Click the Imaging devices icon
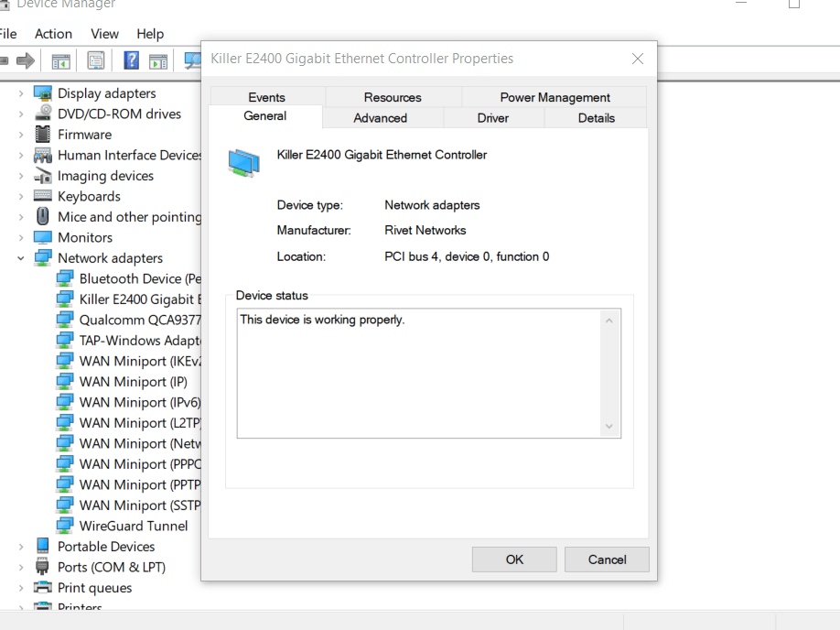Viewport: 840px width, 630px height. tap(43, 175)
